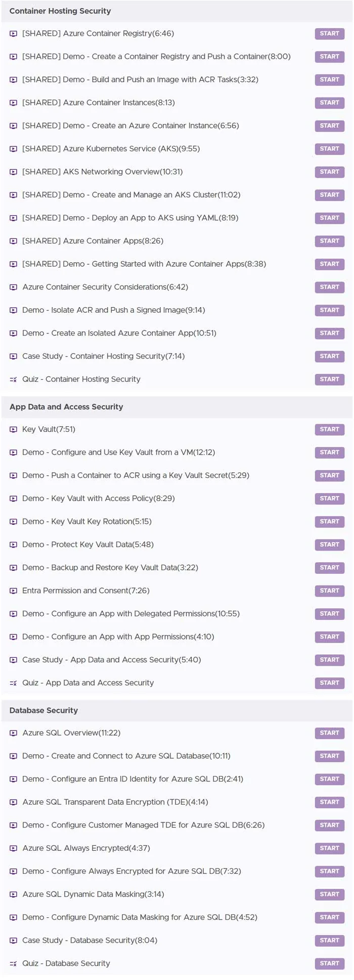Collapse the Container Hosting Security section header

[x=177, y=11]
